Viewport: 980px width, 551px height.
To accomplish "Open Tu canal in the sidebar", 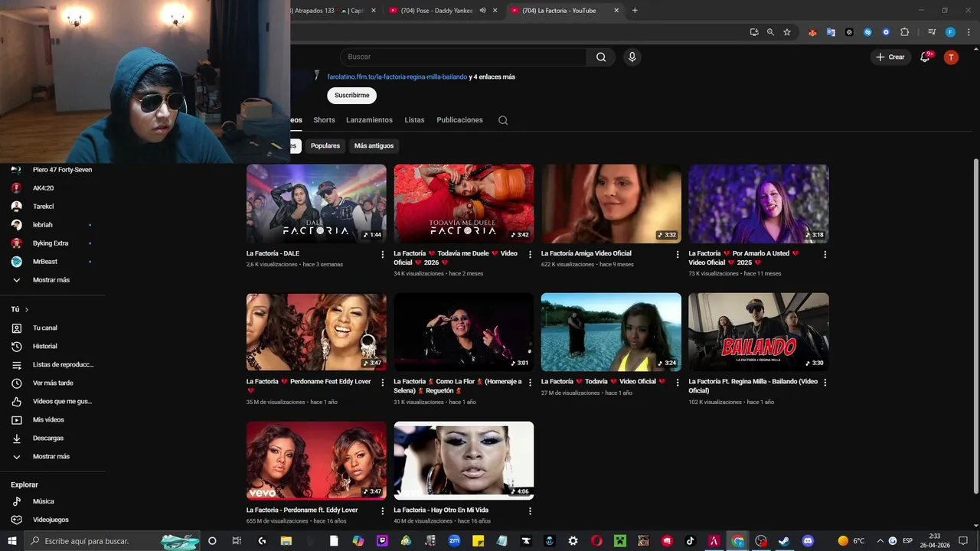I will click(45, 328).
